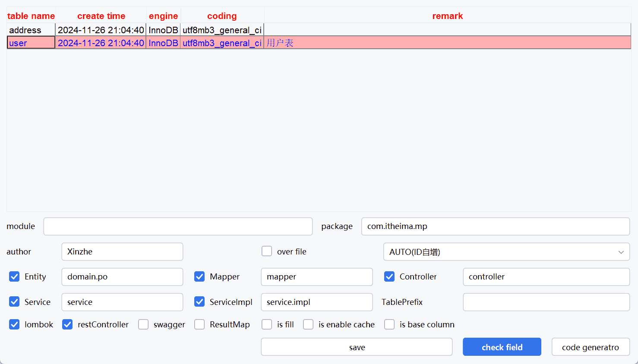Open the AUTO(ID自增) dropdown
The height and width of the screenshot is (364, 638).
click(x=506, y=252)
